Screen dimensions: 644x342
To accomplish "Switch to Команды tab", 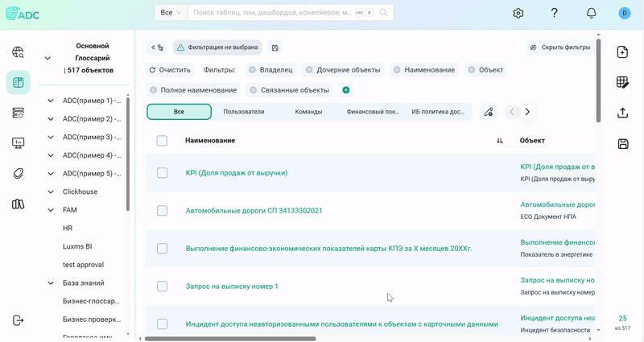I will point(308,112).
